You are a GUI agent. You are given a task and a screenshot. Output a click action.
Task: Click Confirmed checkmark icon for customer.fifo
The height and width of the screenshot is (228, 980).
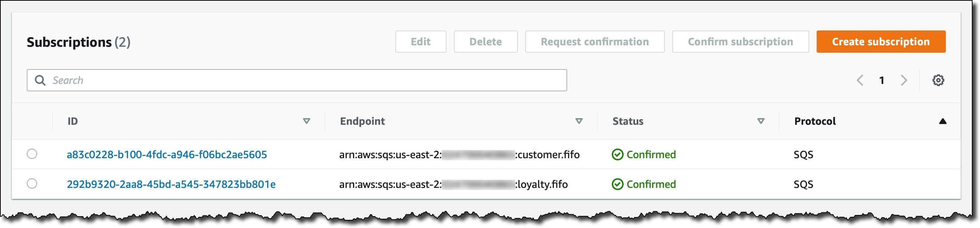[617, 154]
